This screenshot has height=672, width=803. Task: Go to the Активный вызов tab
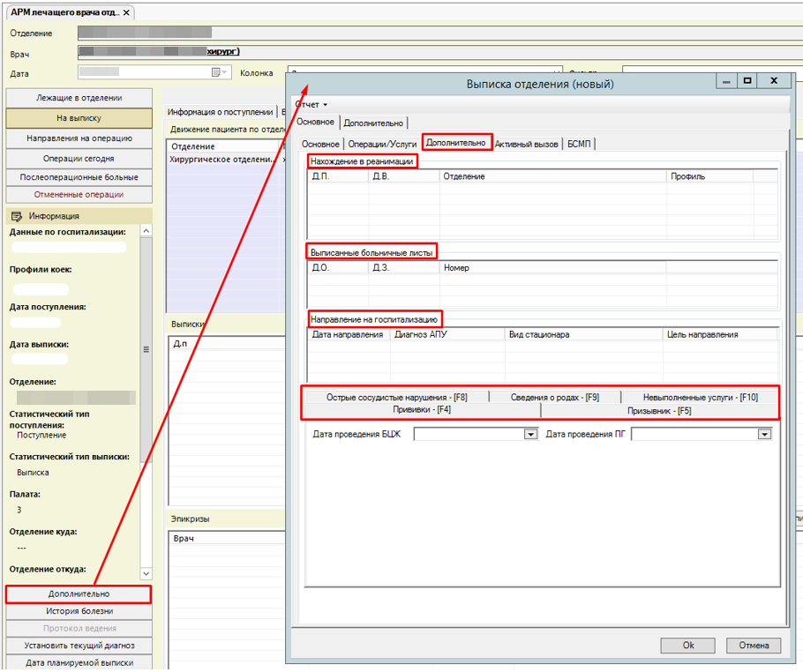click(527, 145)
